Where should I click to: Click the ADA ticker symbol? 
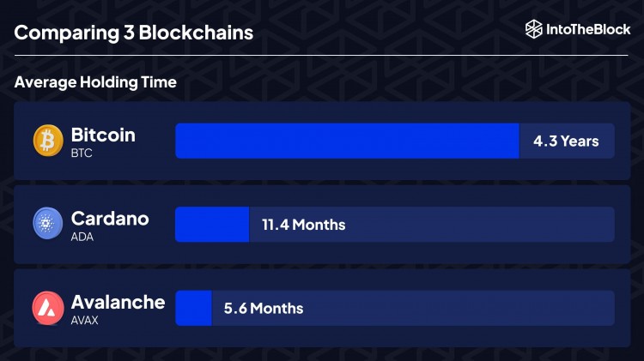pyautogui.click(x=82, y=237)
